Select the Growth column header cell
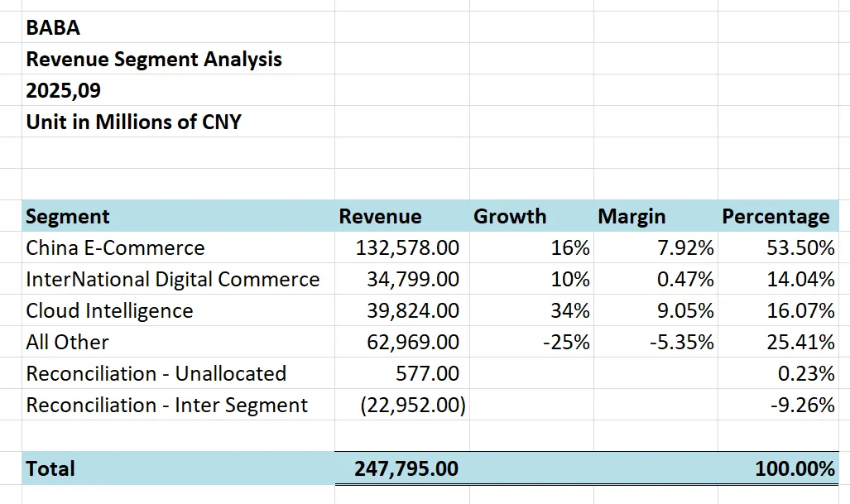Screen dimensions: 850x504 tap(510, 217)
